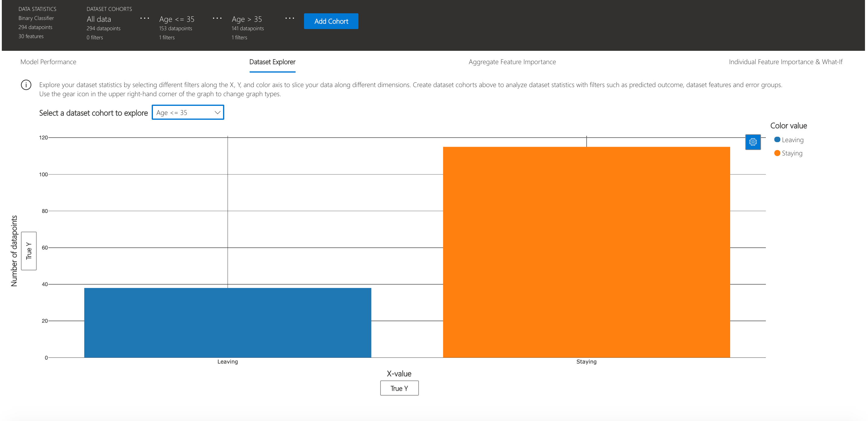
Task: Expand the dataset cohort selection dropdown
Action: click(x=187, y=113)
